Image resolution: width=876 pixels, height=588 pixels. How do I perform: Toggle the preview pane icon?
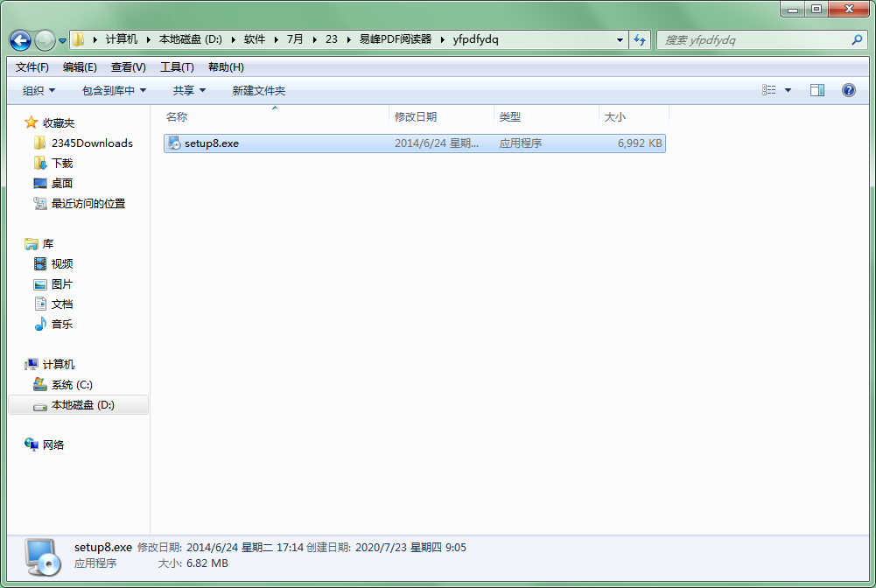click(x=817, y=90)
